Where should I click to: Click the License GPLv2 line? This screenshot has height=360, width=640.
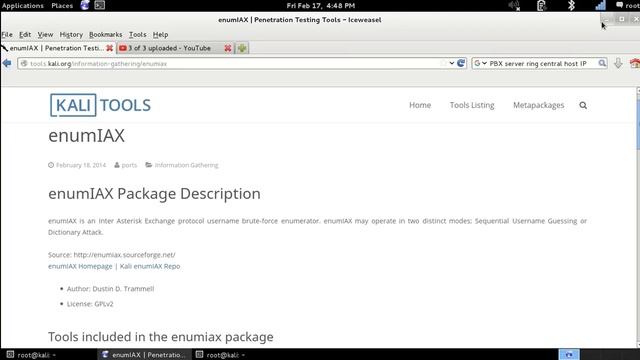[90, 304]
